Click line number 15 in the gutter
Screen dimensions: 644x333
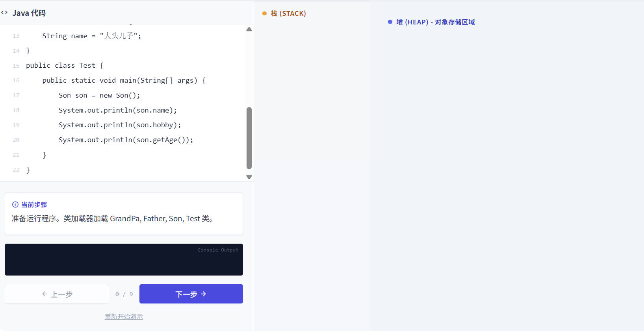pos(16,66)
